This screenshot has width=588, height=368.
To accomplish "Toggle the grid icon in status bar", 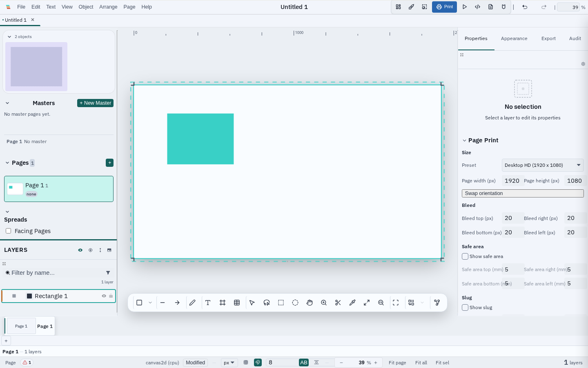I will pos(246,363).
